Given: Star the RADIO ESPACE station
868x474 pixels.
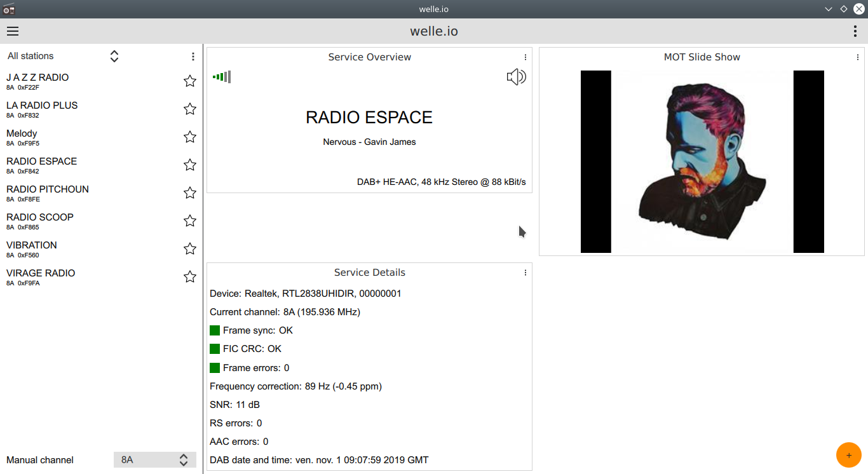Looking at the screenshot, I should coord(189,165).
